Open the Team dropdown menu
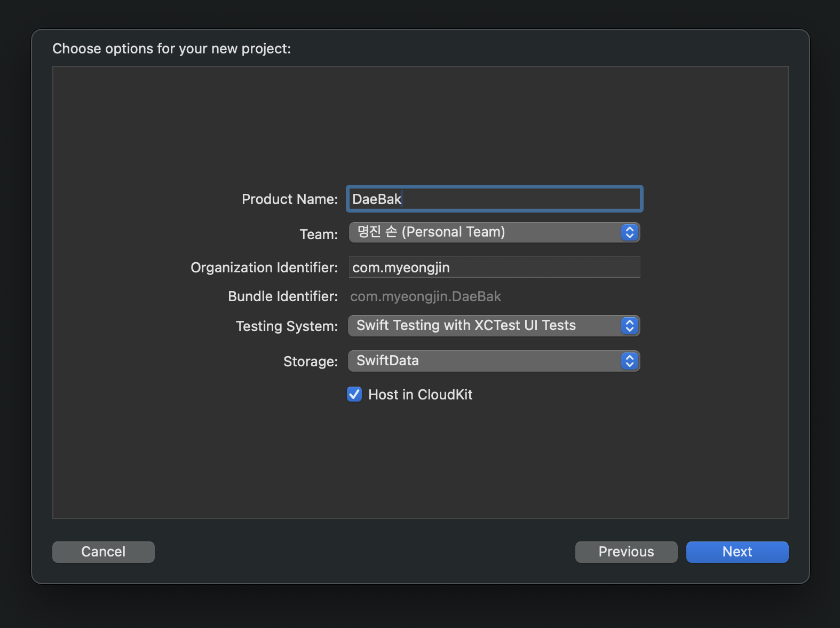Screen dimensions: 840x628 click(494, 232)
